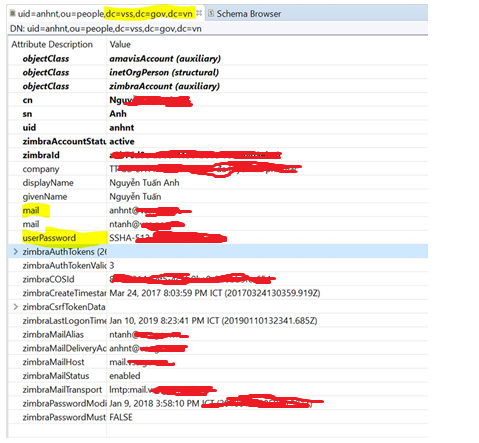The image size is (479, 443).
Task: Click the Mar 24, 2017 timestamp value
Action: (215, 293)
